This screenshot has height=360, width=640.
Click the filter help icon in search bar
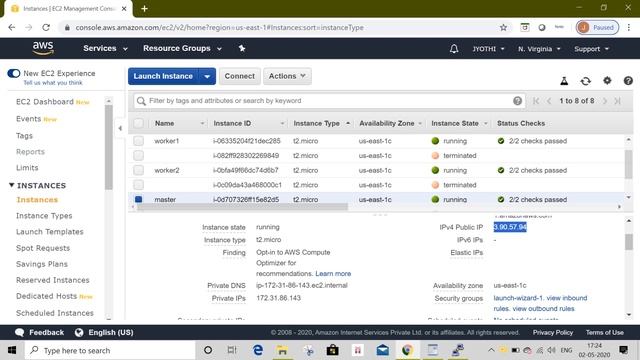[x=517, y=101]
